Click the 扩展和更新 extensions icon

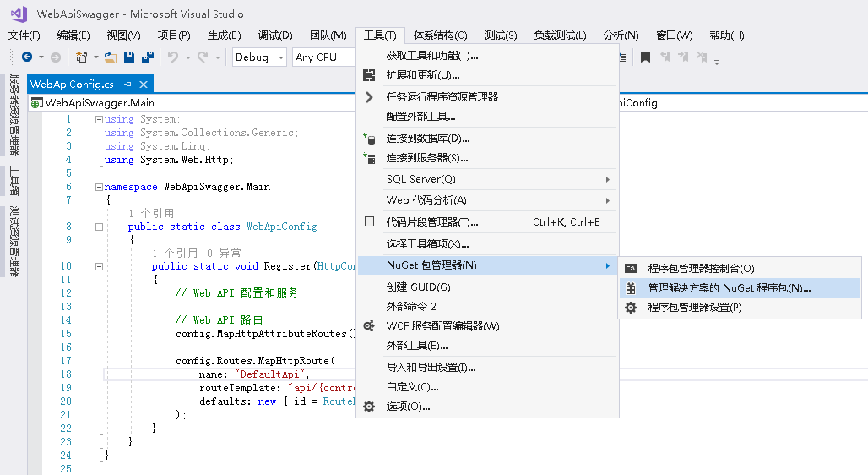click(369, 75)
